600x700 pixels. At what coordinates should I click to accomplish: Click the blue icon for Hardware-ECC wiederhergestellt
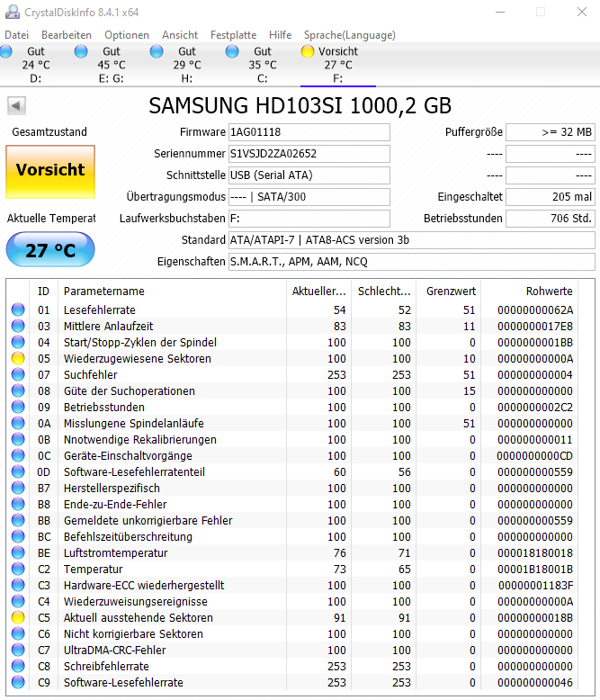point(18,585)
